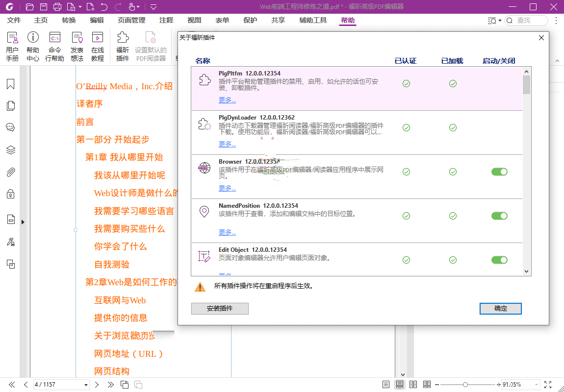This screenshot has width=564, height=392.
Task: Click the Redo arrow icon
Action: [x=118, y=7]
